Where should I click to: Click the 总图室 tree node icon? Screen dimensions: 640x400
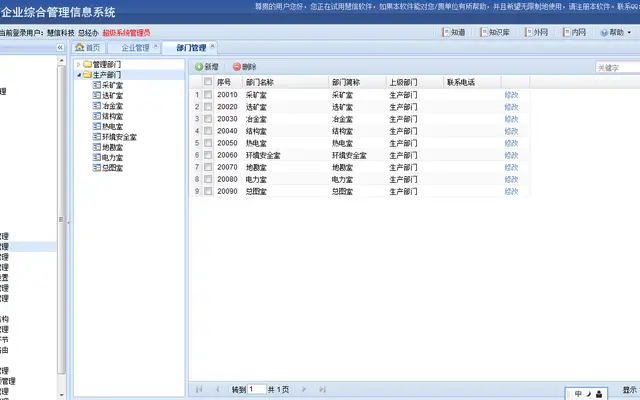[97, 168]
